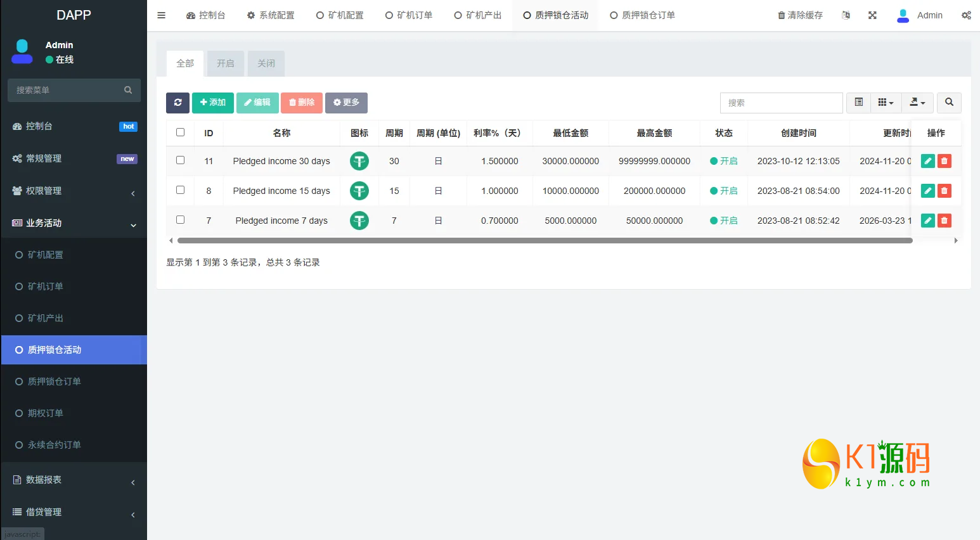This screenshot has width=980, height=540.
Task: Click Tether icon in 7 days row
Action: [359, 221]
